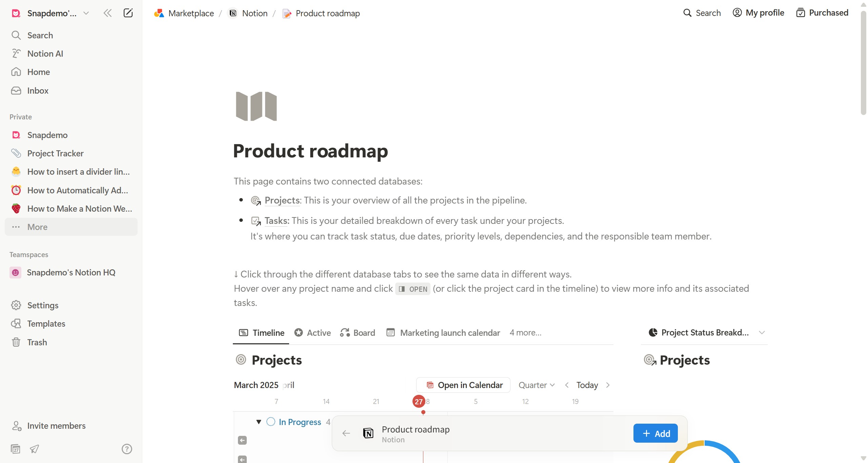868x463 pixels.
Task: Open My profile
Action: point(759,13)
